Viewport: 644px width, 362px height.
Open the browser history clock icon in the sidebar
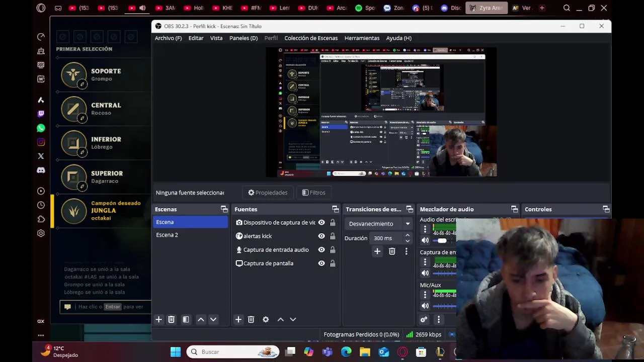click(41, 205)
